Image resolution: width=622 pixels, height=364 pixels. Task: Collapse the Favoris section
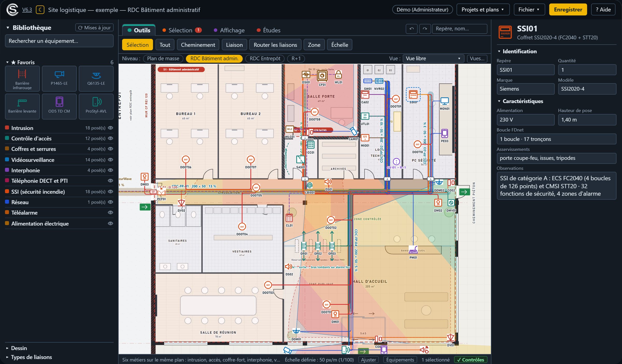pos(7,62)
